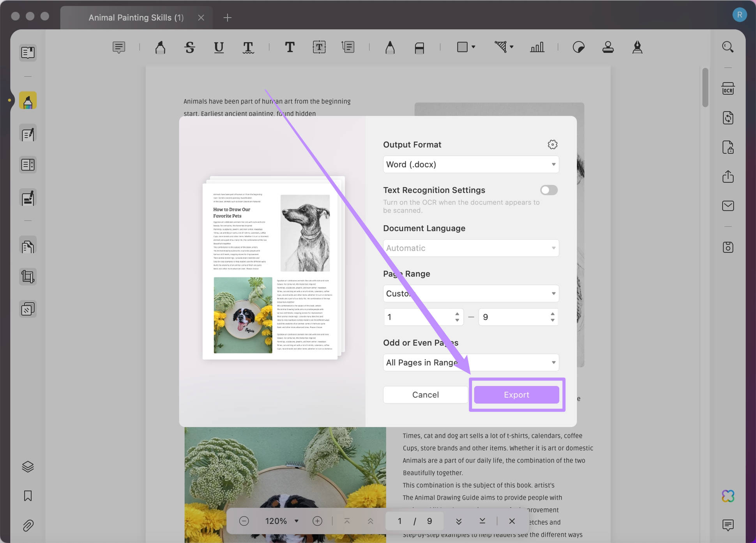
Task: Close the Animal Painting Skills tab
Action: (201, 18)
